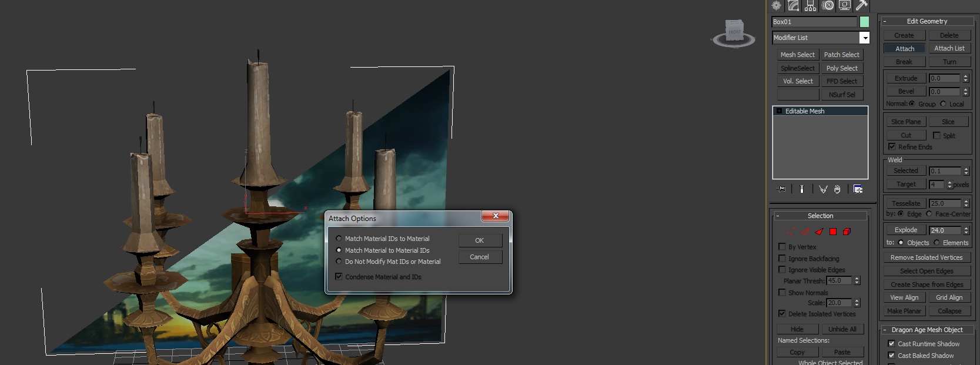Open the Modifier List dropdown

point(864,38)
